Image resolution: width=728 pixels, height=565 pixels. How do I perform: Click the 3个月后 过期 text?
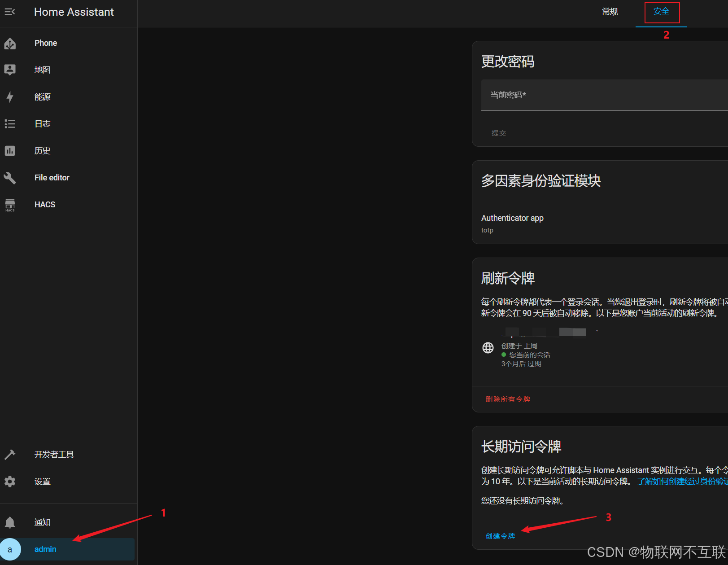coord(521,364)
